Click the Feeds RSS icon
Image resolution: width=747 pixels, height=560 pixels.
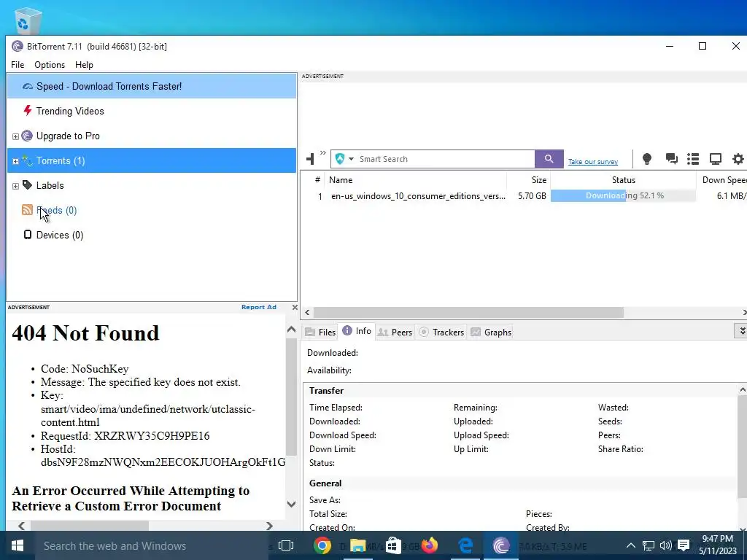(x=27, y=209)
